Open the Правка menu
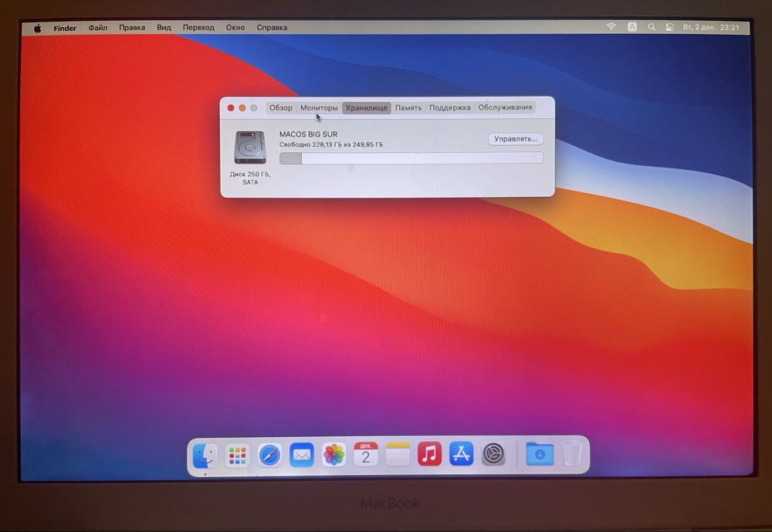The image size is (772, 532). pyautogui.click(x=132, y=28)
